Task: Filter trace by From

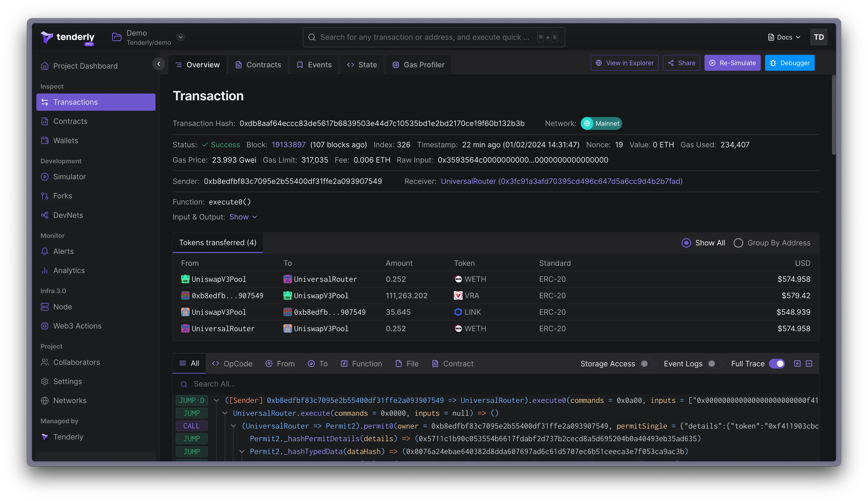Action: click(280, 363)
